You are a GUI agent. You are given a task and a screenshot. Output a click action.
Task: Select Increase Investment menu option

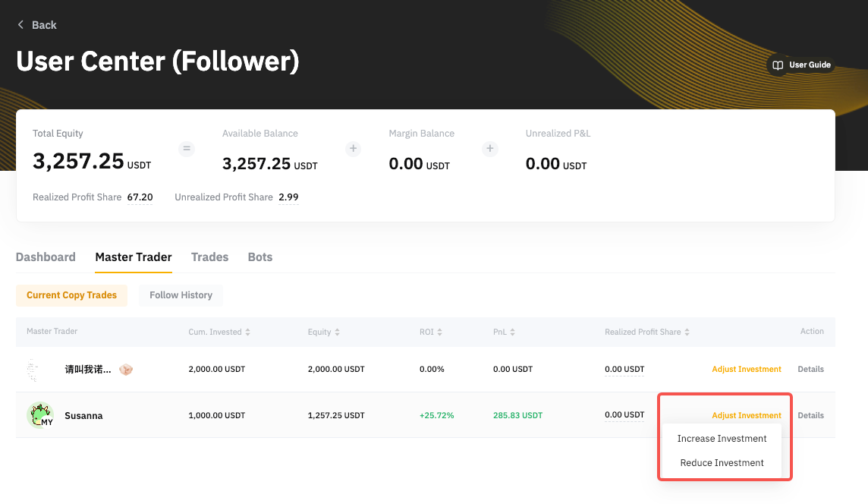[722, 439]
